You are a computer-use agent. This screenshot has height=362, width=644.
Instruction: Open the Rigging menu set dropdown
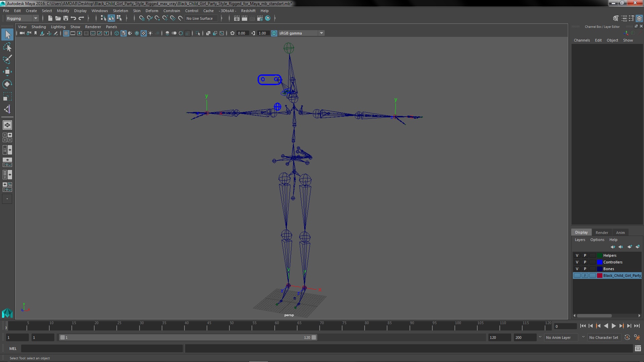coord(22,18)
